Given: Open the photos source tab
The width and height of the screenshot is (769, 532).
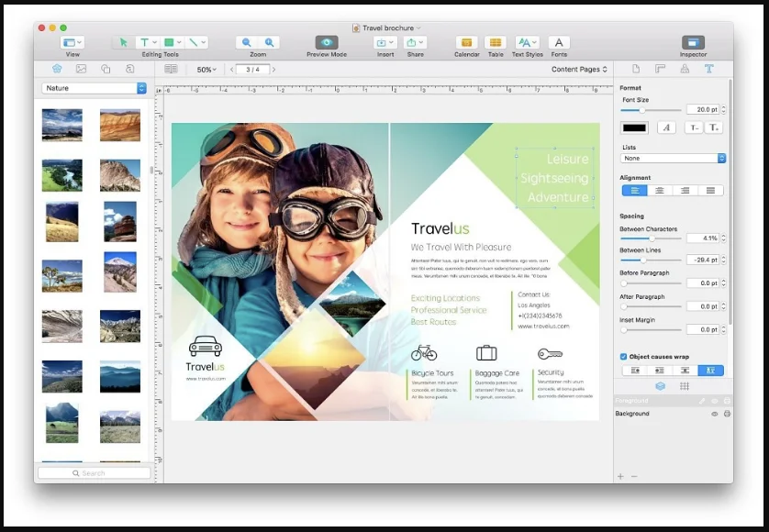Looking at the screenshot, I should 81,69.
